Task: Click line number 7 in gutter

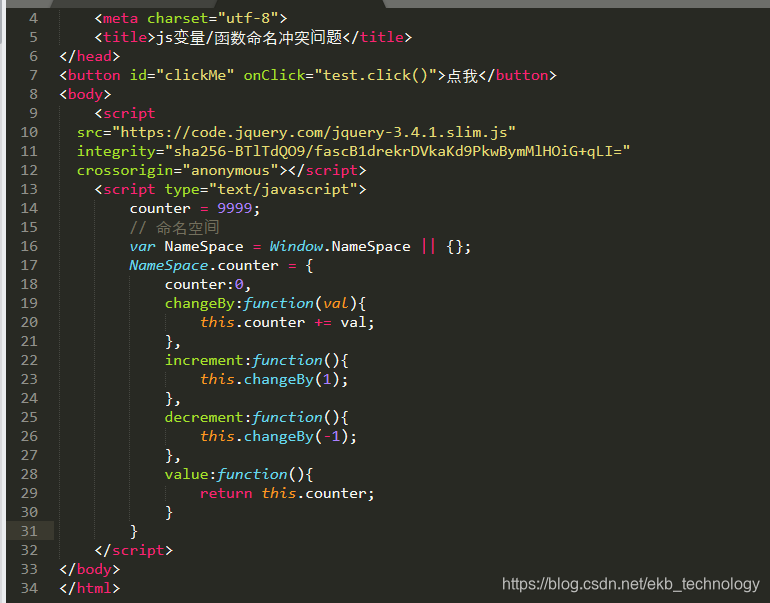Action: point(33,76)
